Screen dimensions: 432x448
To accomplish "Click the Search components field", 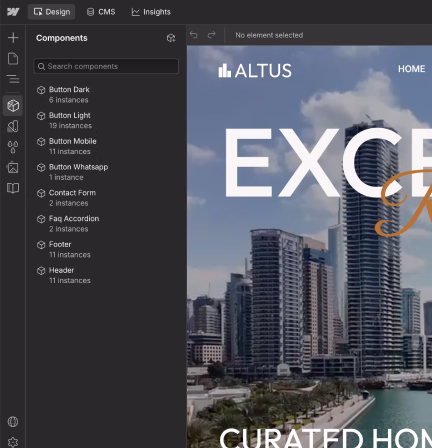I will pyautogui.click(x=106, y=66).
